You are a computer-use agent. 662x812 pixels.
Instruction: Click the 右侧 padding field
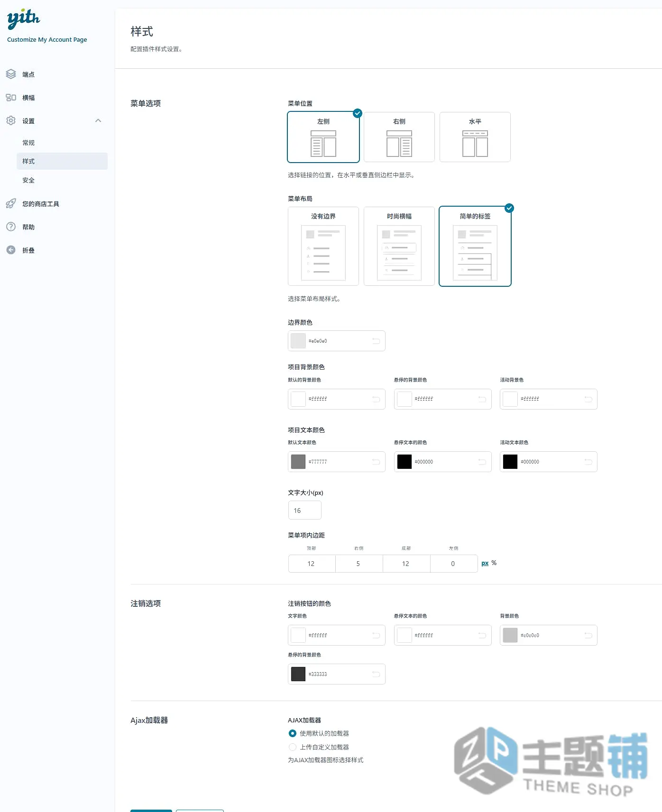[x=359, y=564]
